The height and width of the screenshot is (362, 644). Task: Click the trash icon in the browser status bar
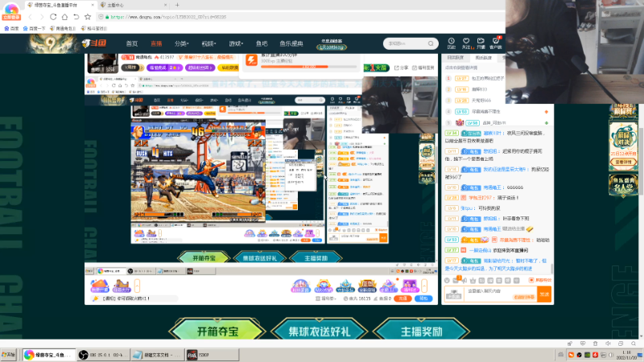[595, 343]
